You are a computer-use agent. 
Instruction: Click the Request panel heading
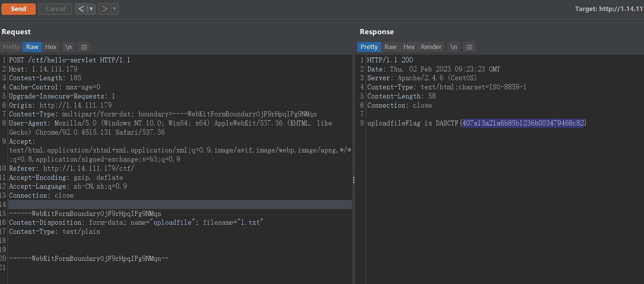coord(16,32)
